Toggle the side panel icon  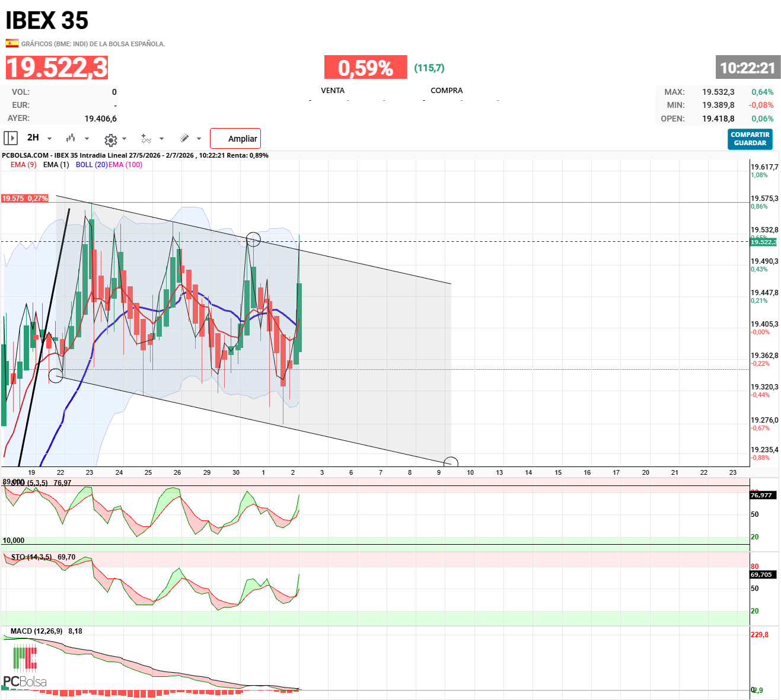tap(11, 138)
